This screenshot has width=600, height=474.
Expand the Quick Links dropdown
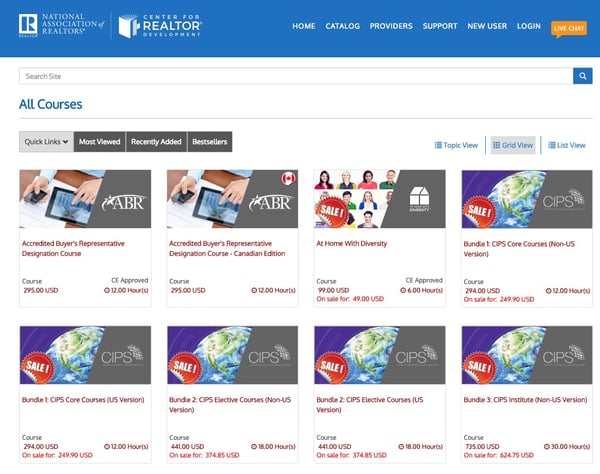coord(46,142)
